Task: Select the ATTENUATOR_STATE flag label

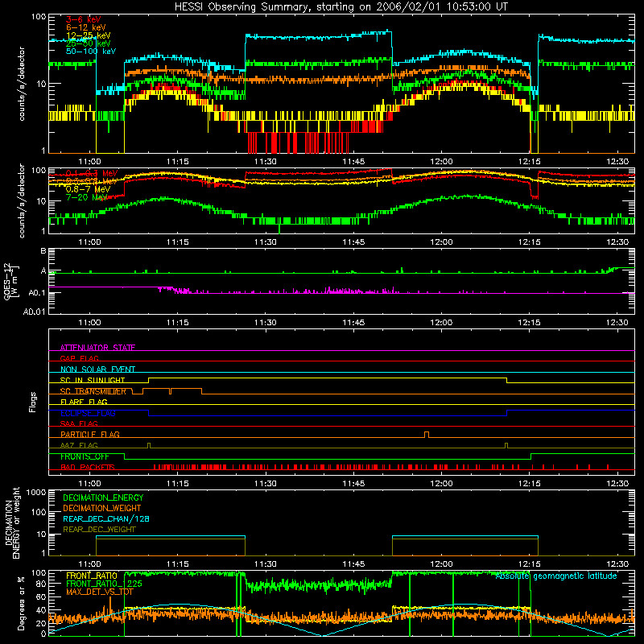Action: coord(97,348)
